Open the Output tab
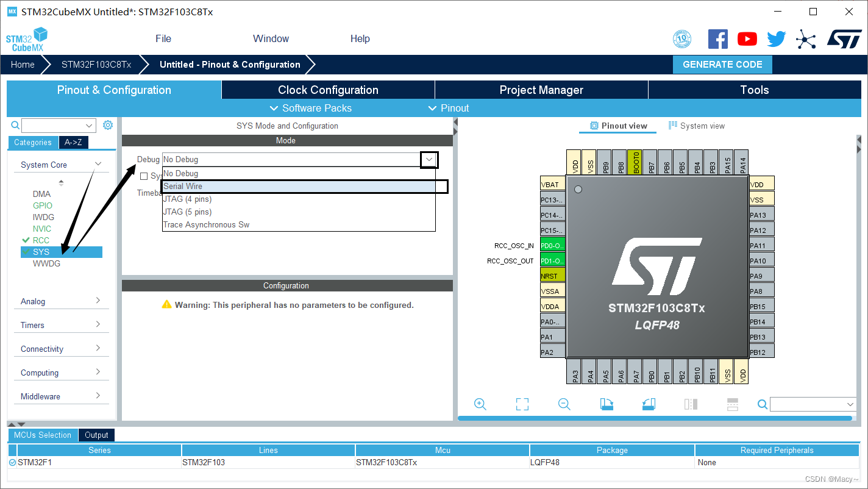Viewport: 868px width, 489px height. click(x=96, y=435)
